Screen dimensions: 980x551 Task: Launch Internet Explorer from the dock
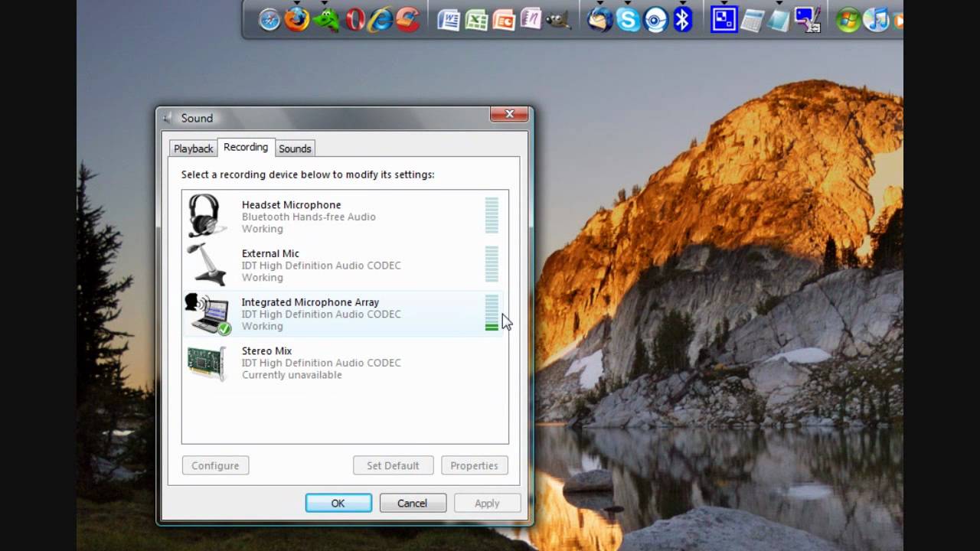pyautogui.click(x=381, y=20)
